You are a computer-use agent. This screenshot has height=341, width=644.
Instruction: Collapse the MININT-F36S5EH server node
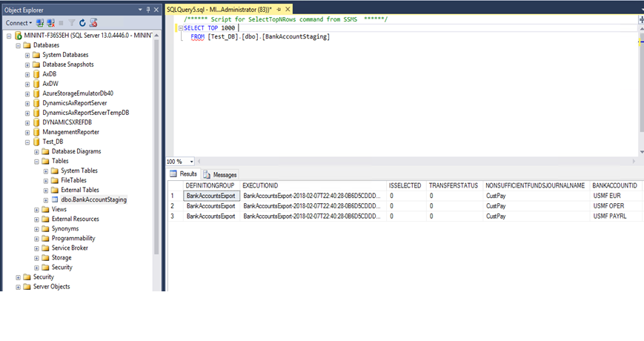click(x=9, y=36)
